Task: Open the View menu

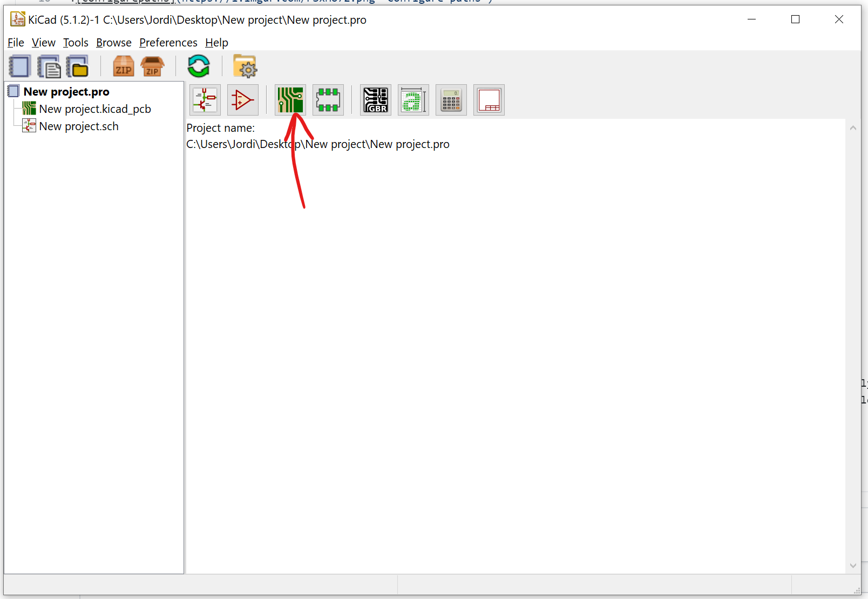Action: click(x=44, y=43)
